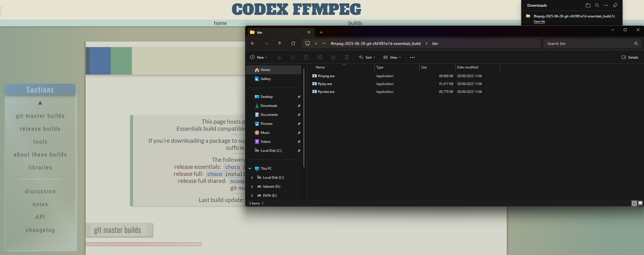644x255 pixels.
Task: Click the search magnifier in Search bin
Action: tap(636, 43)
